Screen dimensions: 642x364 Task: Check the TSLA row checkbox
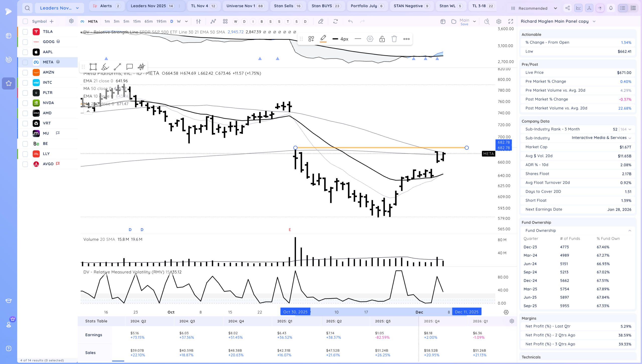point(25,32)
